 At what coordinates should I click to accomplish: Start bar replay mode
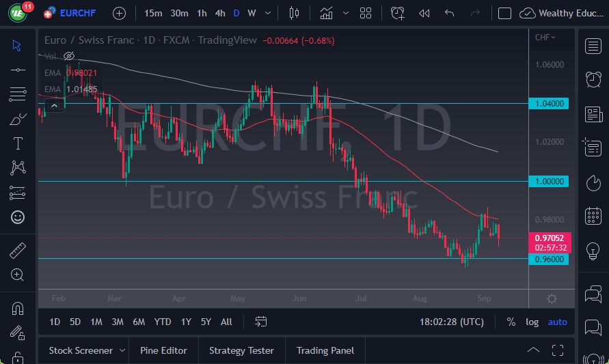click(x=424, y=13)
